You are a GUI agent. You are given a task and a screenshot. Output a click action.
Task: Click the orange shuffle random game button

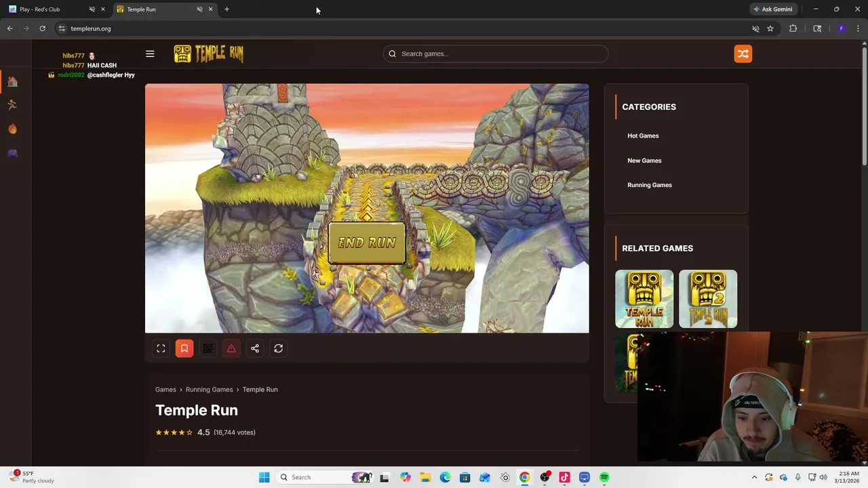[x=743, y=54]
